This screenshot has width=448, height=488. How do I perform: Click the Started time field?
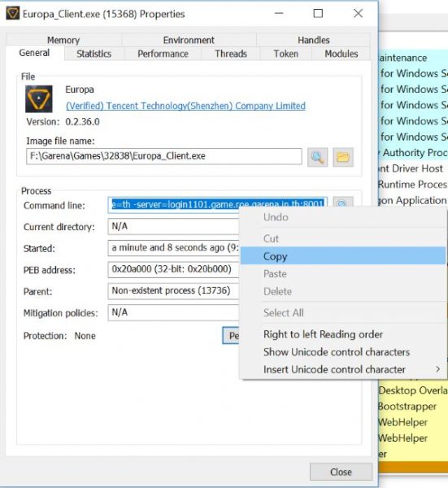click(x=173, y=248)
